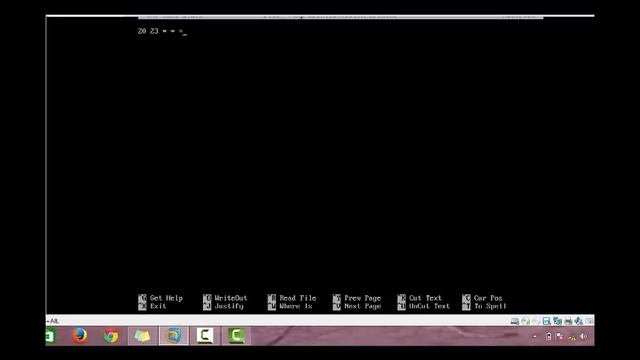This screenshot has height=360, width=640.
Task: Click the 'Prev Page' nano shortcut label
Action: tap(362, 298)
